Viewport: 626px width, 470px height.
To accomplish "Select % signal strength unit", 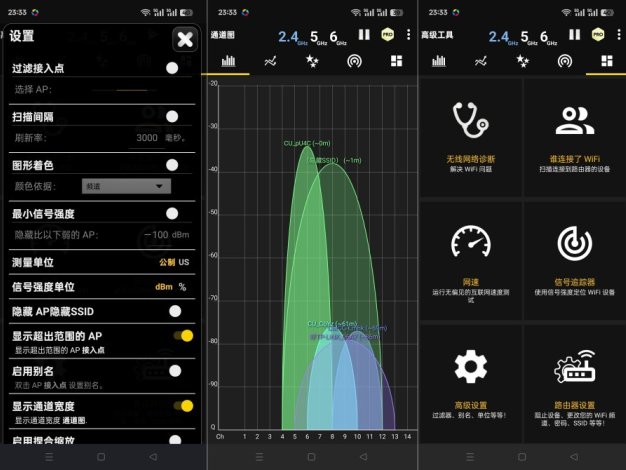I will [x=182, y=287].
